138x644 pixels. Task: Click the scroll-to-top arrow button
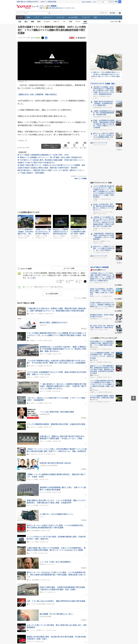tap(133, 398)
